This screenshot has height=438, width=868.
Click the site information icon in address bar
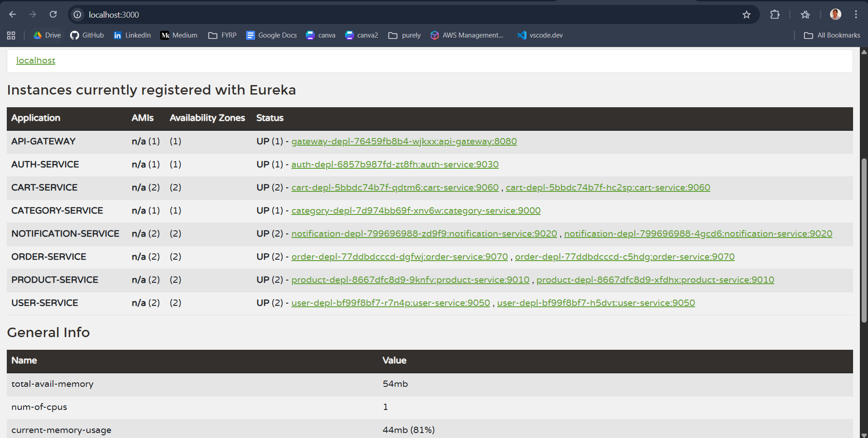[x=78, y=14]
